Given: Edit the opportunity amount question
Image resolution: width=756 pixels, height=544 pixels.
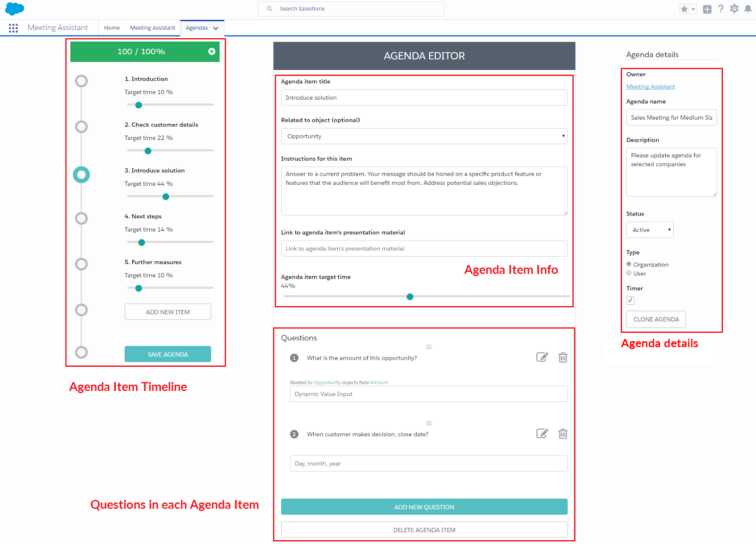Looking at the screenshot, I should [x=542, y=357].
